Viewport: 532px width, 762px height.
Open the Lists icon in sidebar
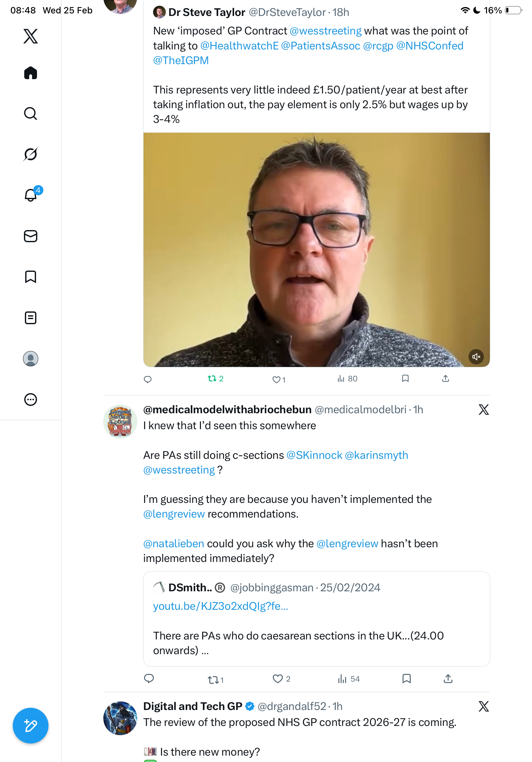[31, 317]
